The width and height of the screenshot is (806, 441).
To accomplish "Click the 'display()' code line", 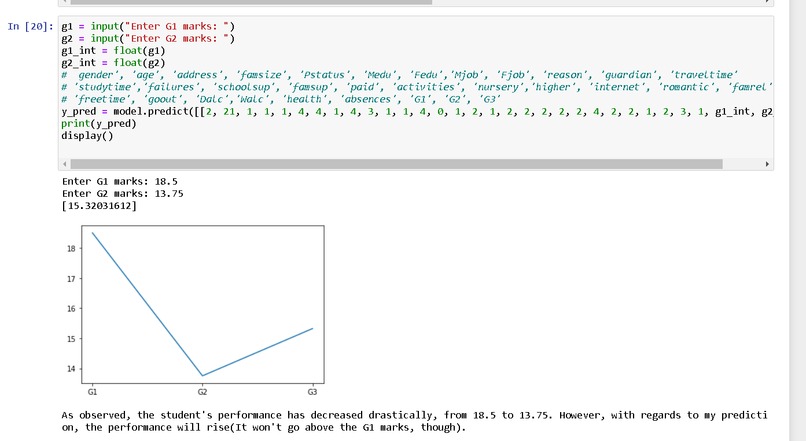I will [87, 136].
